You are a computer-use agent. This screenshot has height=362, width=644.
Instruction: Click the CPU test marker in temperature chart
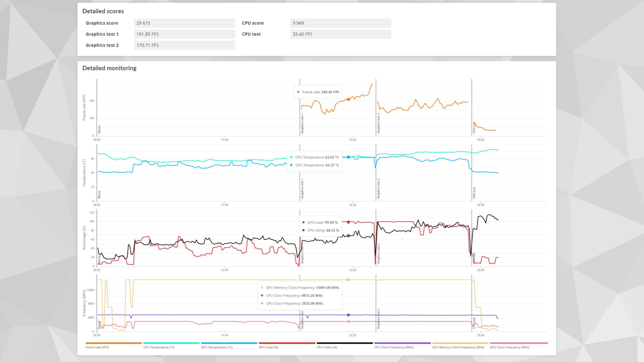474,193
